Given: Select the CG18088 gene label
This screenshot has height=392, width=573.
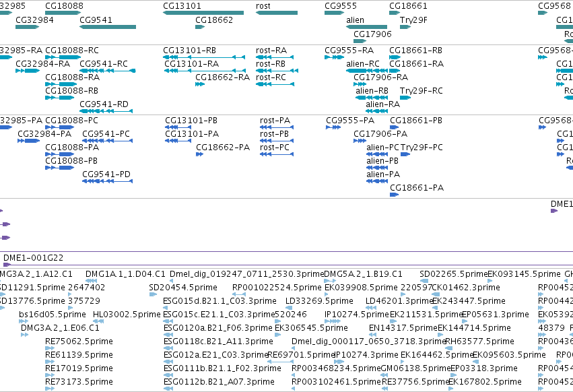Looking at the screenshot, I should point(64,6).
